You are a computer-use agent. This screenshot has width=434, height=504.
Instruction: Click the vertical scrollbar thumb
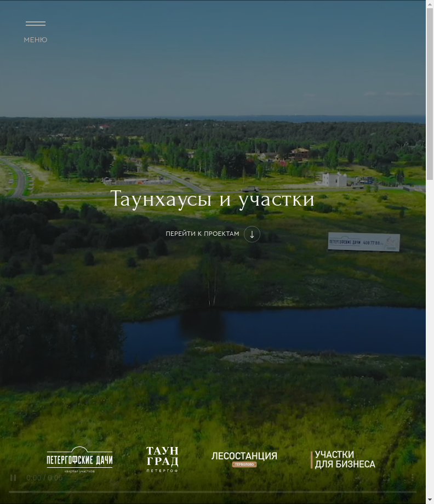(430, 94)
